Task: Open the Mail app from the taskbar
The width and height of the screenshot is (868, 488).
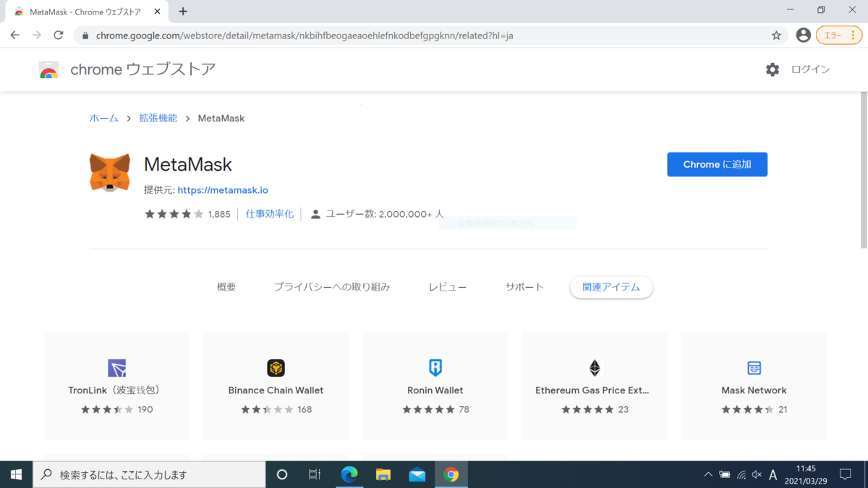Action: [x=417, y=474]
